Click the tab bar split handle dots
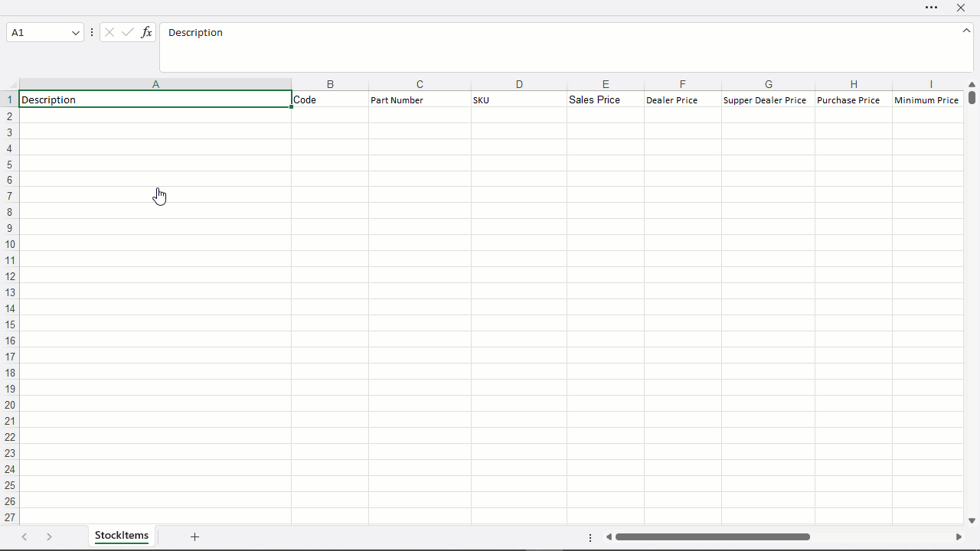The image size is (980, 551). pos(590,537)
